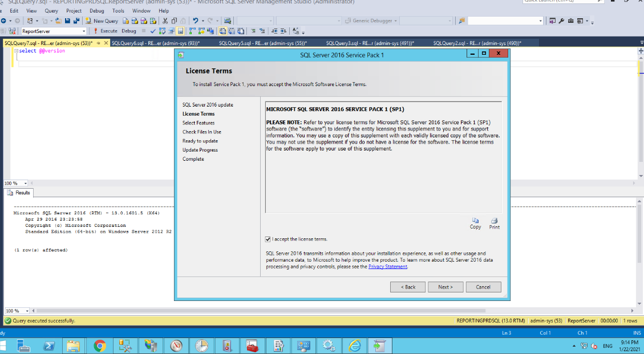Screen dimensions: 644x354
Task: Open the editor zoom 100 % dropdown
Action: (x=26, y=183)
